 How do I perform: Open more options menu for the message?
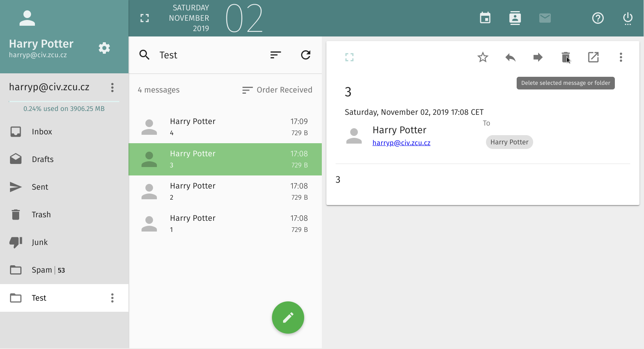[x=621, y=58]
